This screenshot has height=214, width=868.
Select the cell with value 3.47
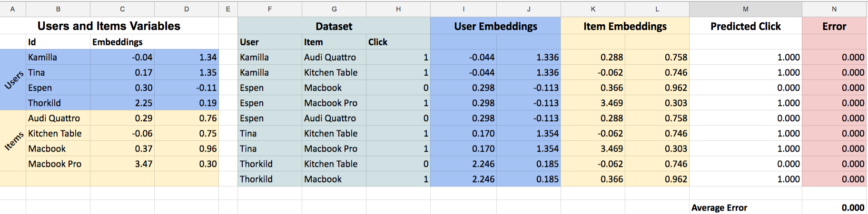tap(122, 164)
